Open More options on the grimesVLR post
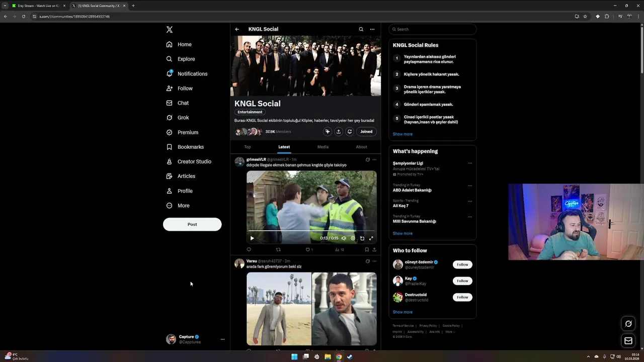Viewport: 644px width, 362px height. coord(374,160)
